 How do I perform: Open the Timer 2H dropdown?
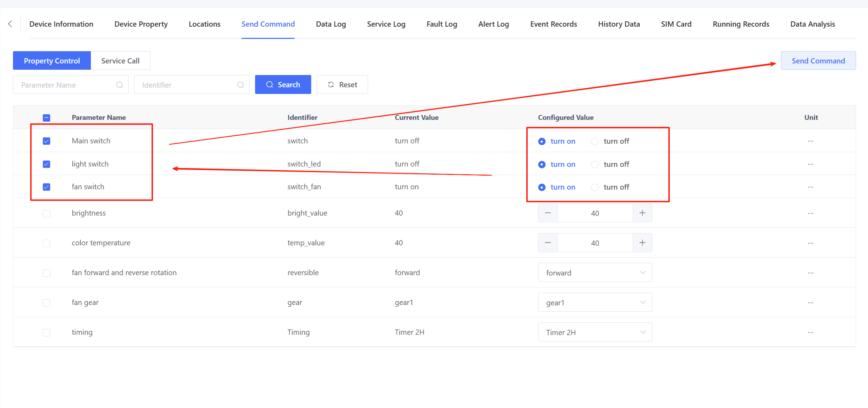[x=595, y=332]
